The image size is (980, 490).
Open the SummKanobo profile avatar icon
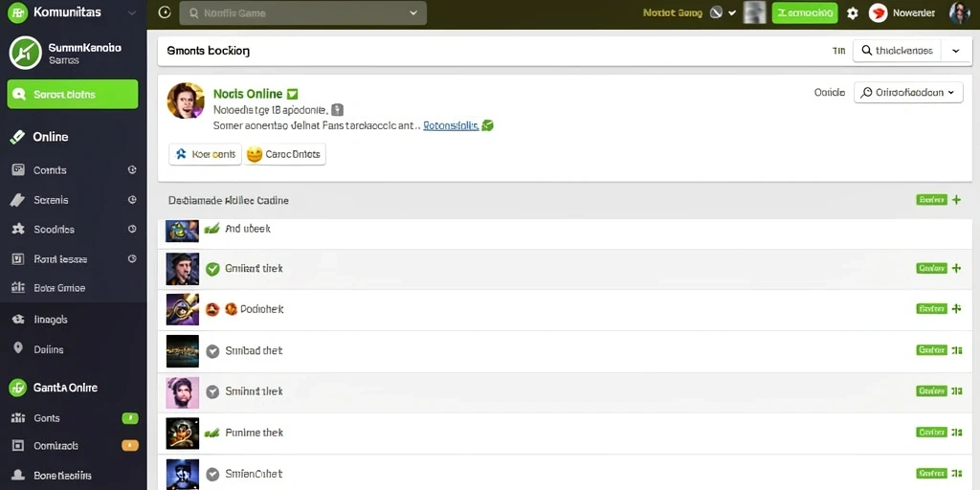[26, 53]
